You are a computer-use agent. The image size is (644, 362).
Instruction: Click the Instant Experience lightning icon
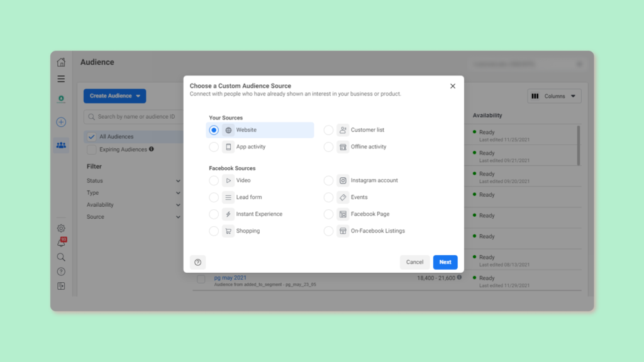(x=228, y=214)
